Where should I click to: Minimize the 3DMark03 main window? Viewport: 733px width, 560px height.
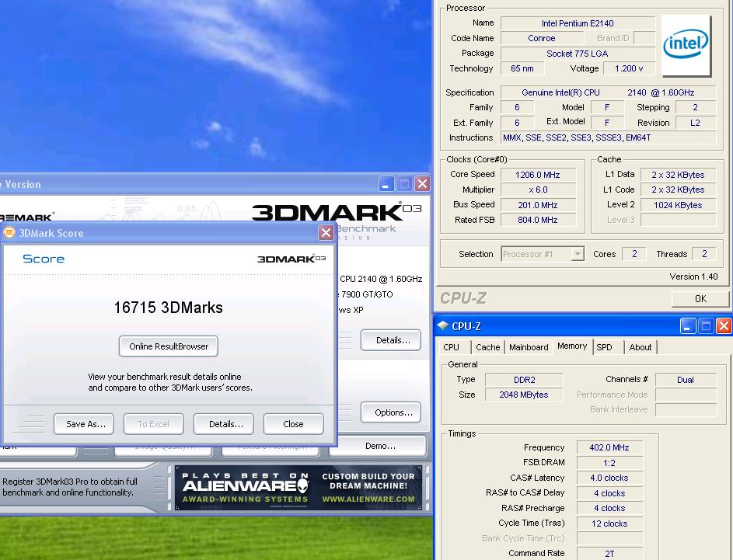386,184
